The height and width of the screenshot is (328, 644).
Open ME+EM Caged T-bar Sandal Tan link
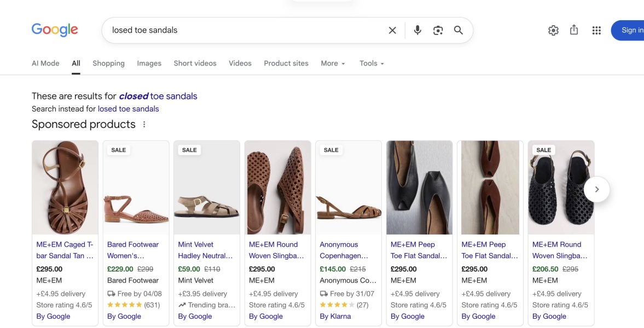tap(65, 250)
